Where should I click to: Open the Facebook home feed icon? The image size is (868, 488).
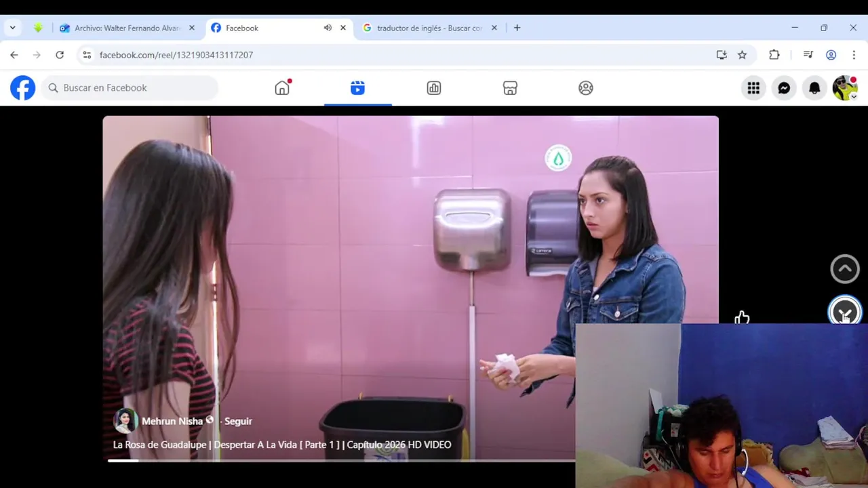point(282,88)
